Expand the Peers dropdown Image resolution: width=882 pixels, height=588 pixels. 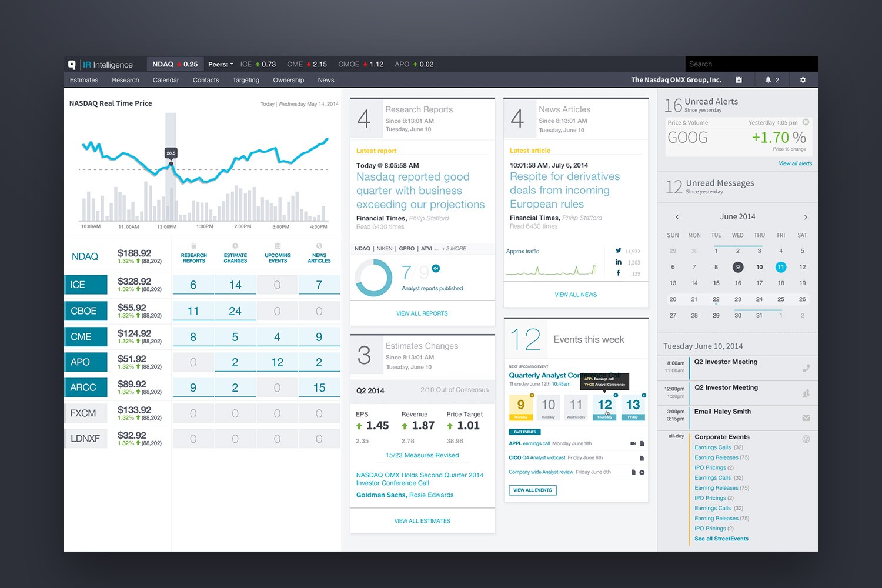(x=220, y=64)
